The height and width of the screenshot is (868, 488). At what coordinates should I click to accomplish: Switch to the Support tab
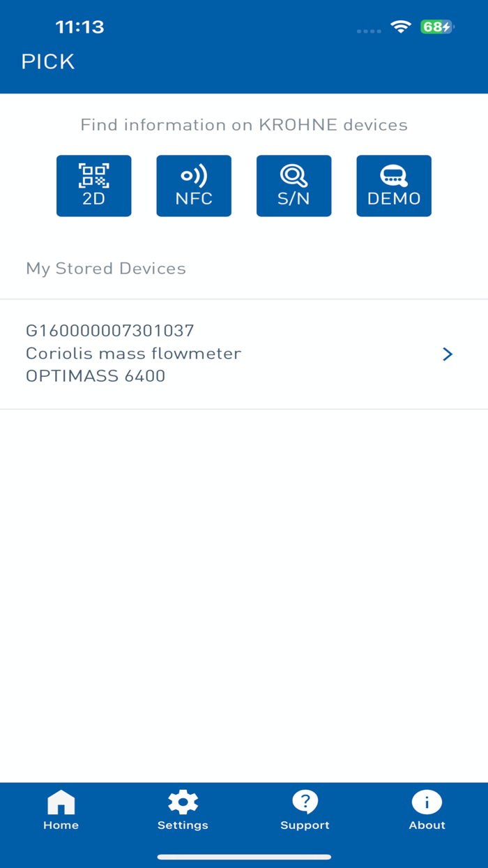pos(305,809)
